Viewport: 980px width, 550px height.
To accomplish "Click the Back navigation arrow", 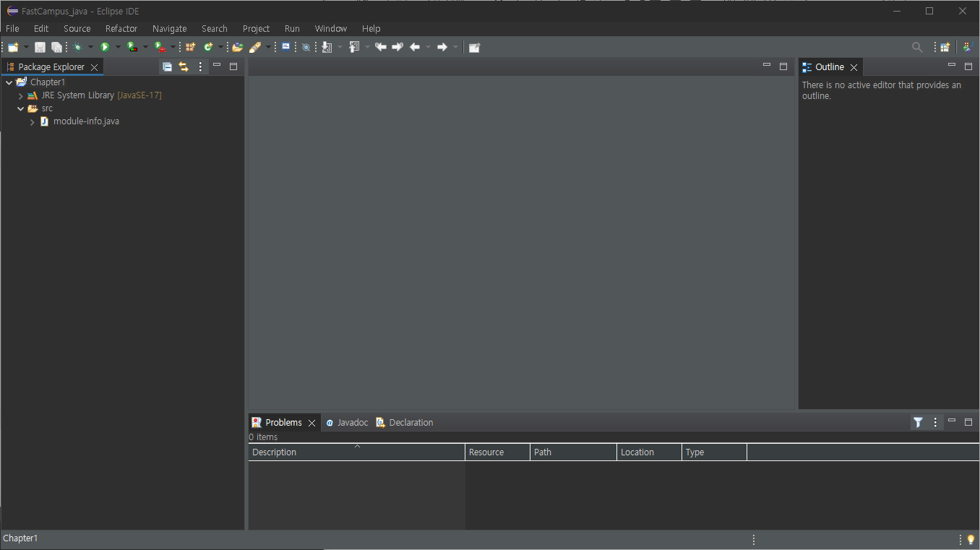I will tap(415, 47).
